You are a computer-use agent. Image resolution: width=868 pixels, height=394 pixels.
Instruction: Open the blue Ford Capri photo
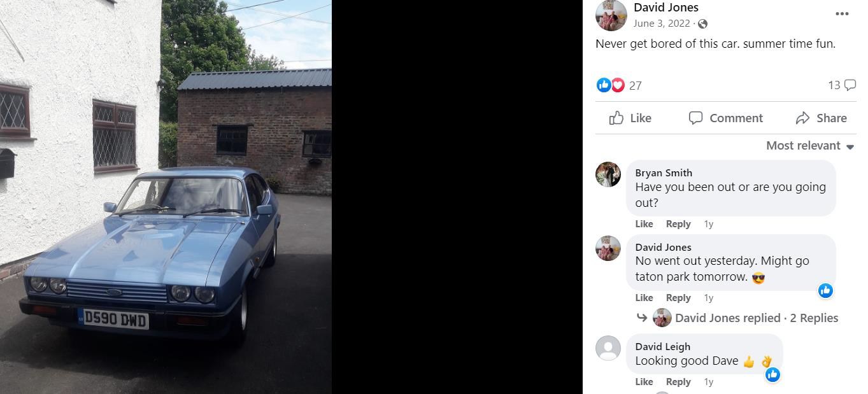(x=166, y=197)
